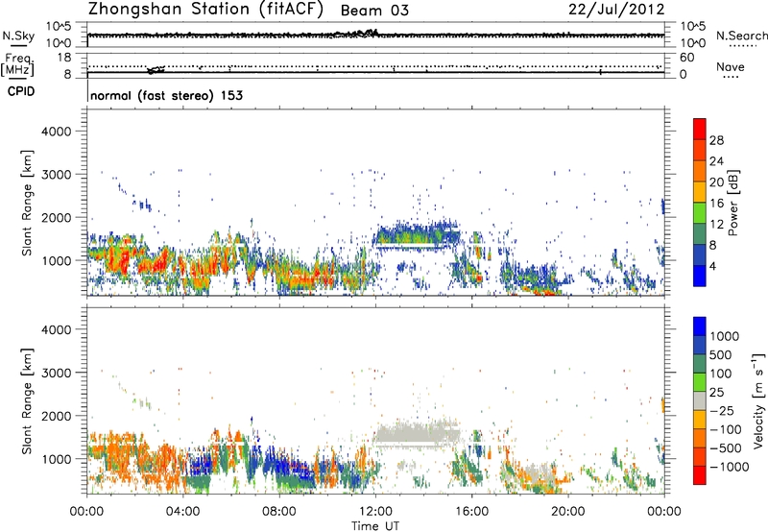
Task: Click the "N.Search" legend label
Action: [x=742, y=36]
